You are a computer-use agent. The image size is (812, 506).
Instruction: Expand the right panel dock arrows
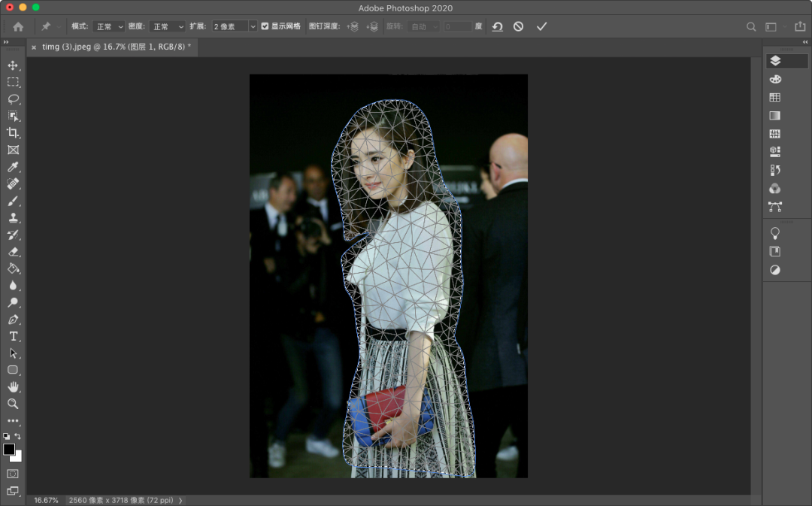click(805, 42)
